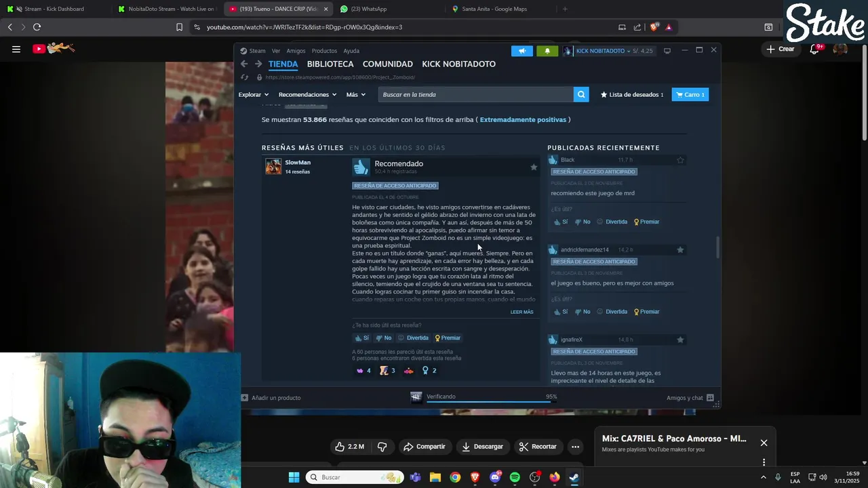Premiar the SlowMan review

(448, 338)
